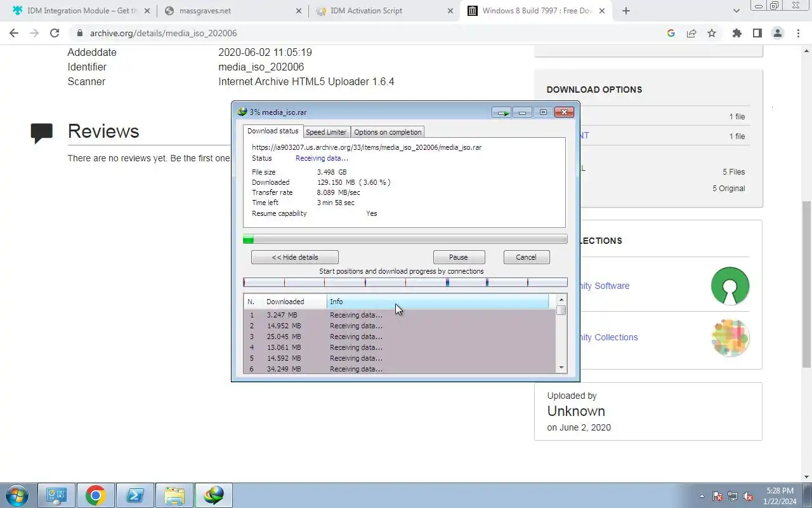This screenshot has height=508, width=812.
Task: Click the Downloaded column header
Action: (294, 302)
